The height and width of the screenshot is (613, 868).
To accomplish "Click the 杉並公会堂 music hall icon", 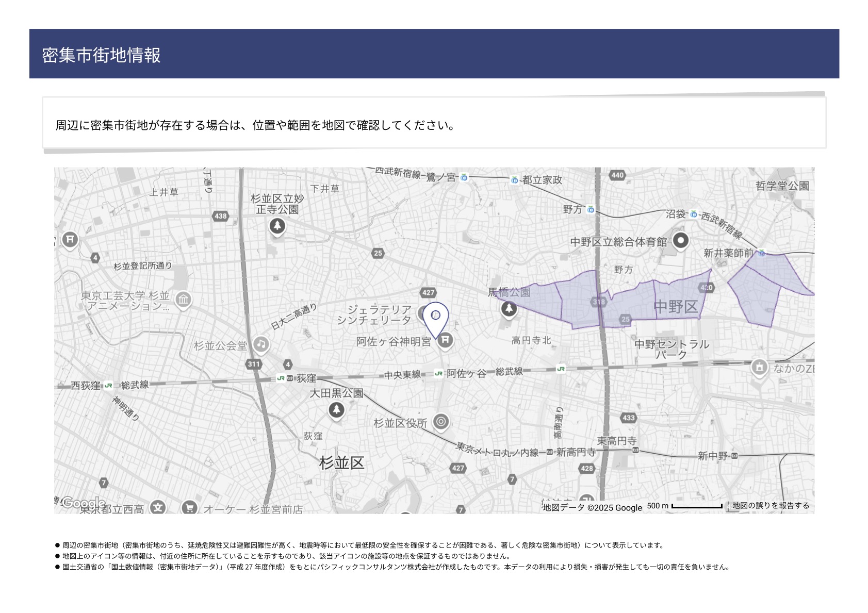I will point(261,344).
